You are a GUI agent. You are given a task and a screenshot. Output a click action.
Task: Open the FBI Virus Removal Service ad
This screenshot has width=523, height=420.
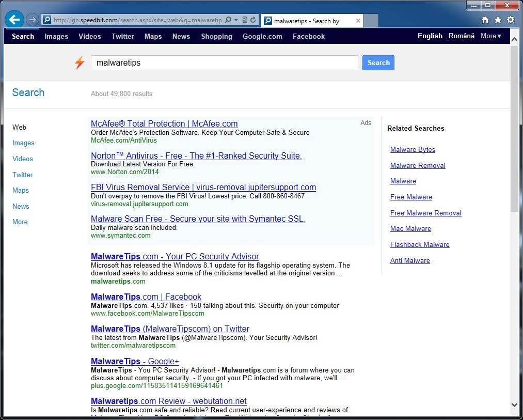click(203, 188)
